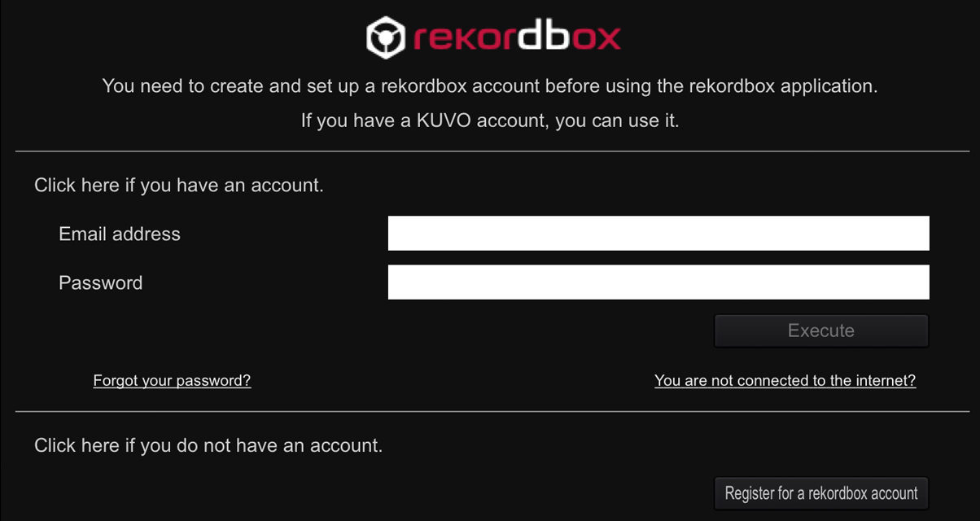980x521 pixels.
Task: Click the Execute button
Action: (x=821, y=331)
